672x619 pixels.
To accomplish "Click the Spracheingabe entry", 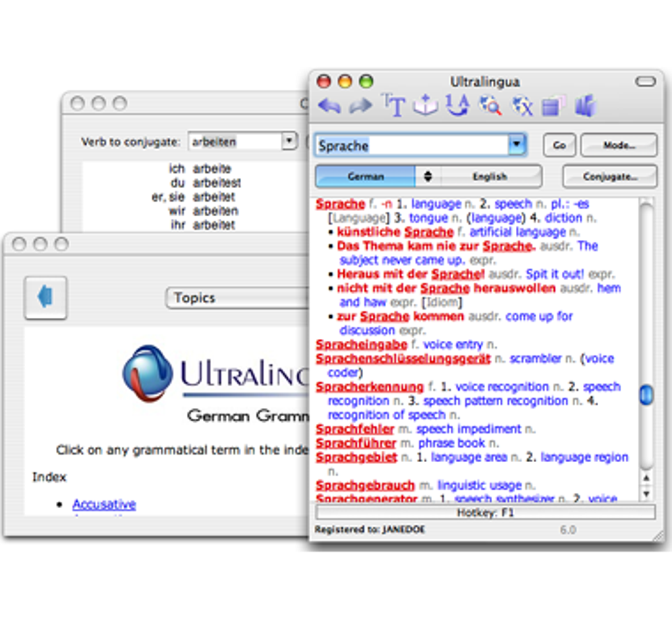I will point(361,345).
